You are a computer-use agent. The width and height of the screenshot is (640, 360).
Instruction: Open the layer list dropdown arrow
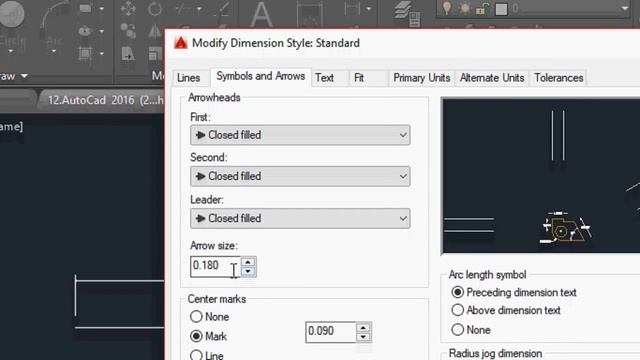(x=625, y=8)
